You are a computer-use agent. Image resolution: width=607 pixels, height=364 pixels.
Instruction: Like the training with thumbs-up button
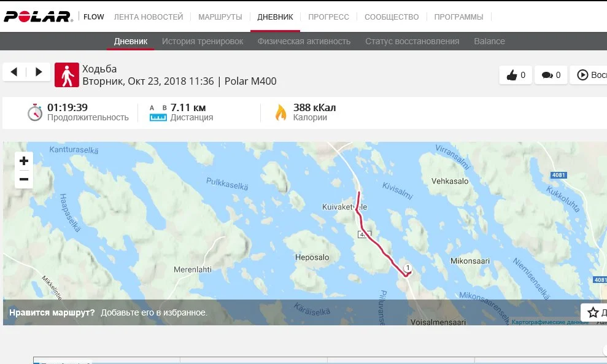pos(516,75)
